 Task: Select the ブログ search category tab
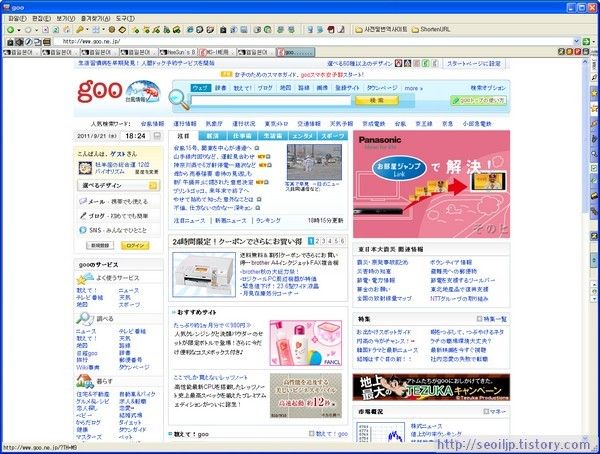(264, 88)
